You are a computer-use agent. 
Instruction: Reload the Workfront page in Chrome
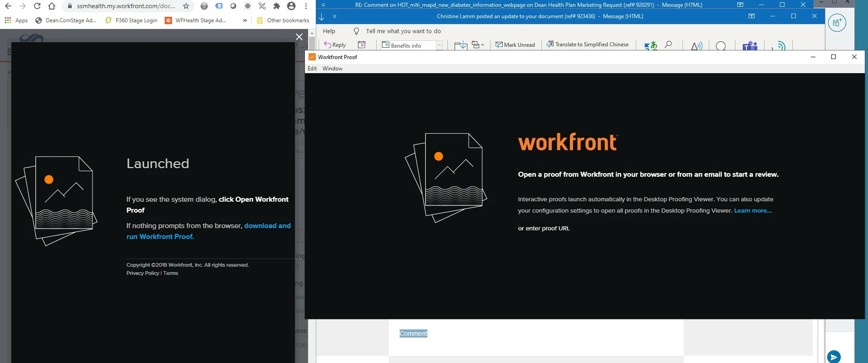tap(37, 6)
